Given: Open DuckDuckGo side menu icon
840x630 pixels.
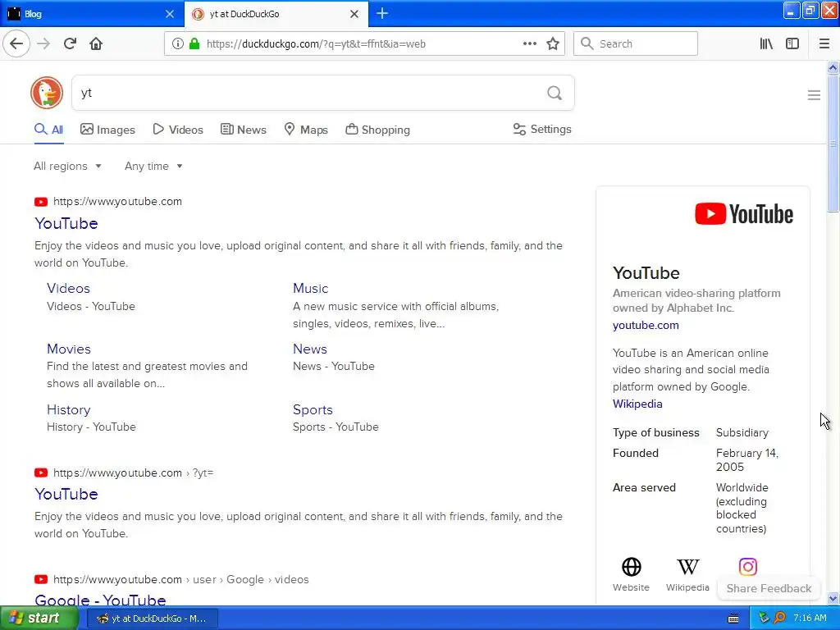Looking at the screenshot, I should [814, 95].
